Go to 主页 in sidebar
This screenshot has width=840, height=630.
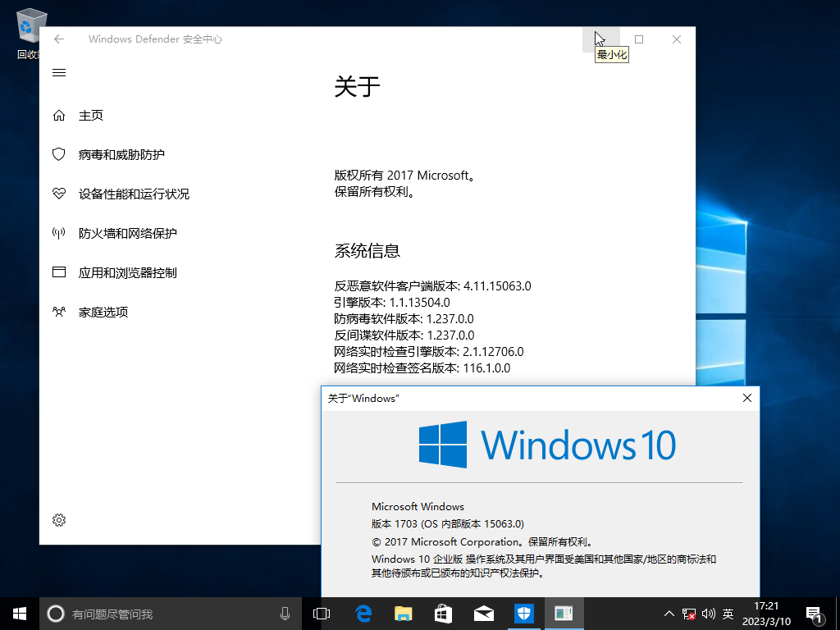point(90,115)
